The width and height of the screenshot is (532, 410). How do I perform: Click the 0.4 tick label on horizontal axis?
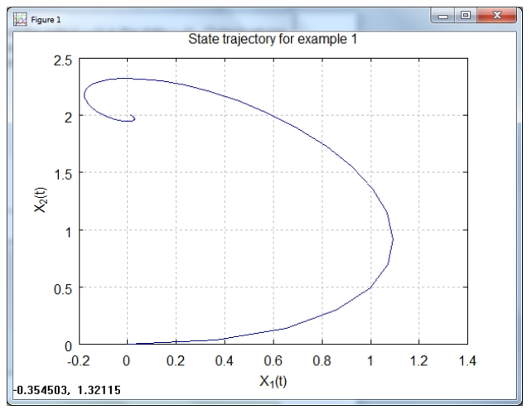coord(224,361)
